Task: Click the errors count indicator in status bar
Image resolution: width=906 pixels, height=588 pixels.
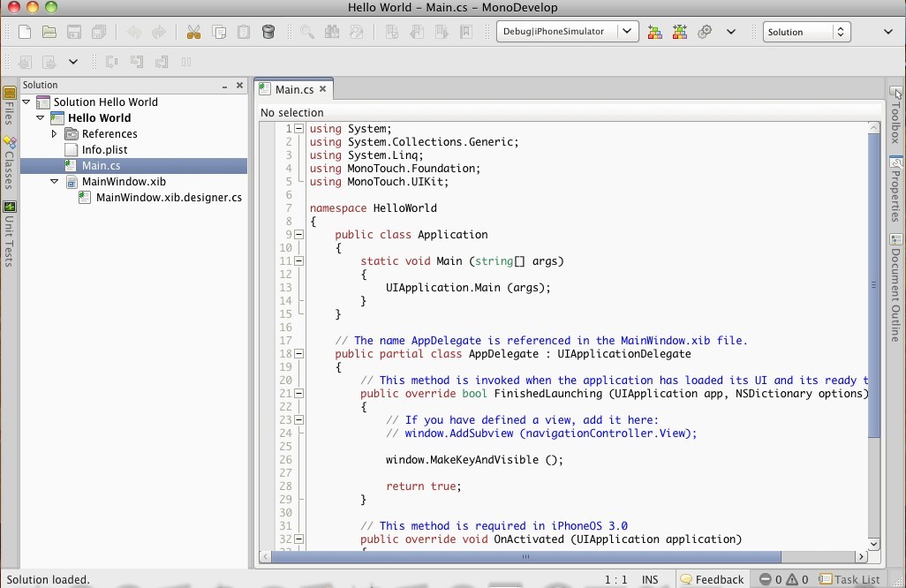Action: click(x=770, y=579)
